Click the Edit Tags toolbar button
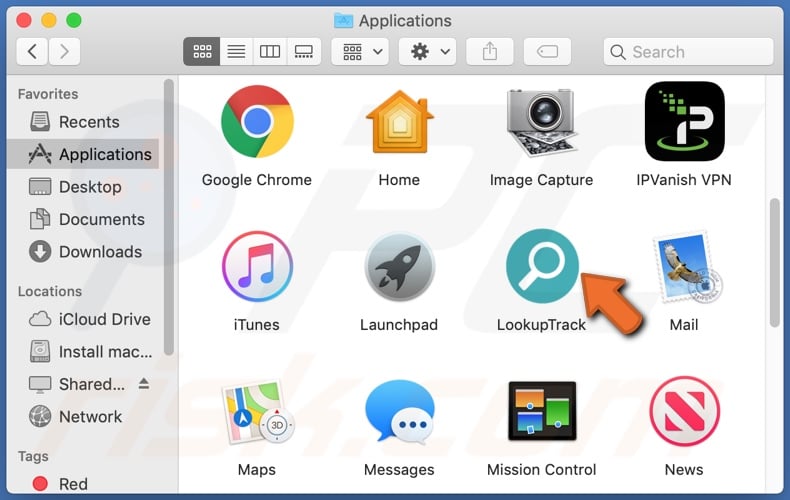Viewport: 790px width, 500px height. 547,51
